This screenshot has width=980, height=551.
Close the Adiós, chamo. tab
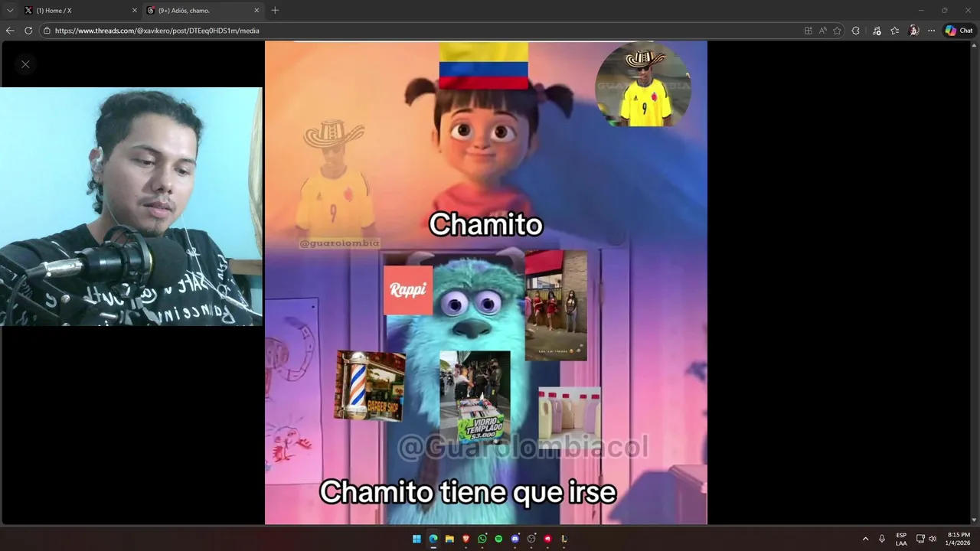(x=256, y=11)
